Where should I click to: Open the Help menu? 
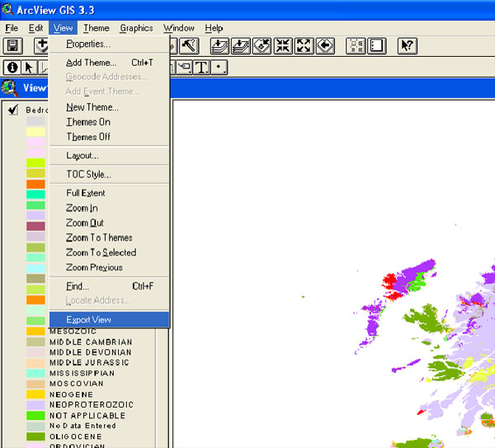click(214, 28)
